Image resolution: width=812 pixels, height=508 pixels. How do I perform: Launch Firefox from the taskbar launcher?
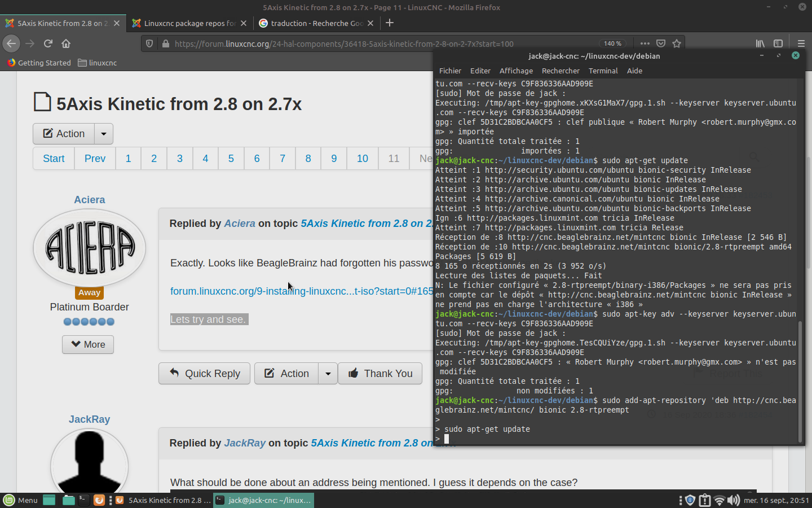click(99, 500)
